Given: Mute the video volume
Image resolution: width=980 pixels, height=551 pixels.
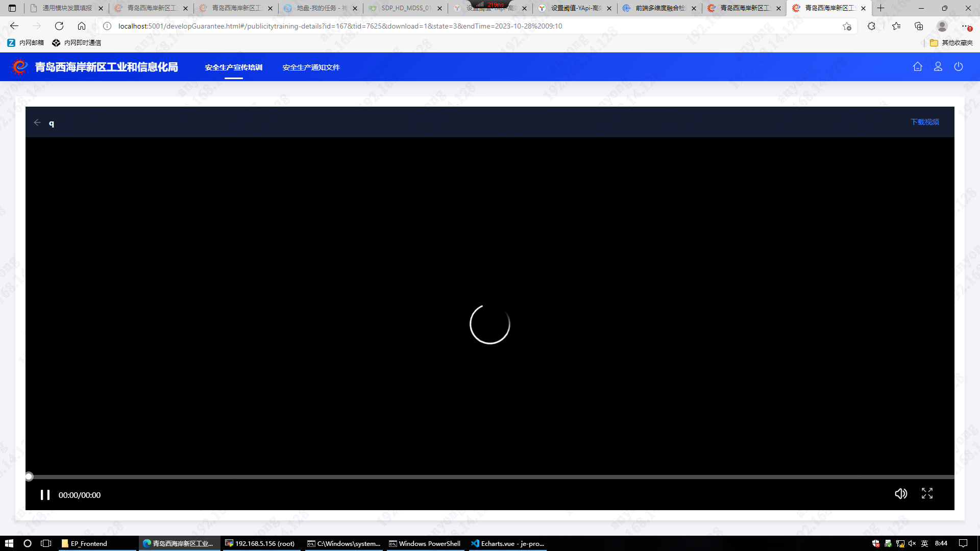Looking at the screenshot, I should click(901, 494).
